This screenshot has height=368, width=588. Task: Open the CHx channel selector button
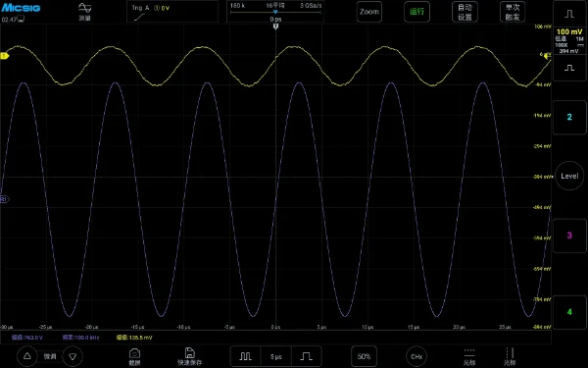[x=416, y=356]
